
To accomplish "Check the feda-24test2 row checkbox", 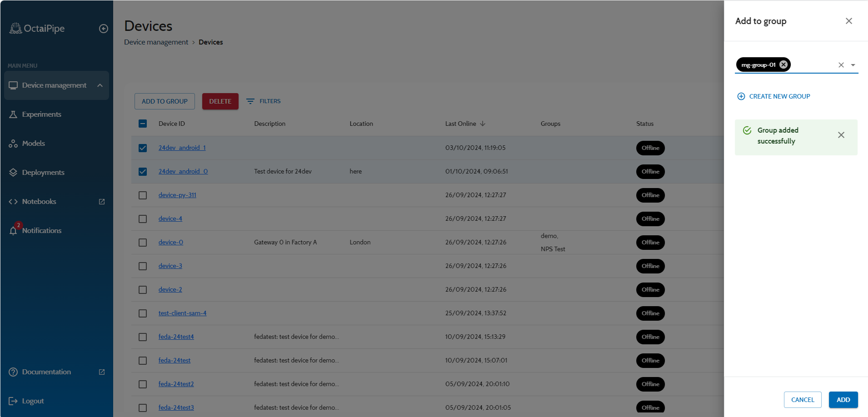I will [x=143, y=384].
